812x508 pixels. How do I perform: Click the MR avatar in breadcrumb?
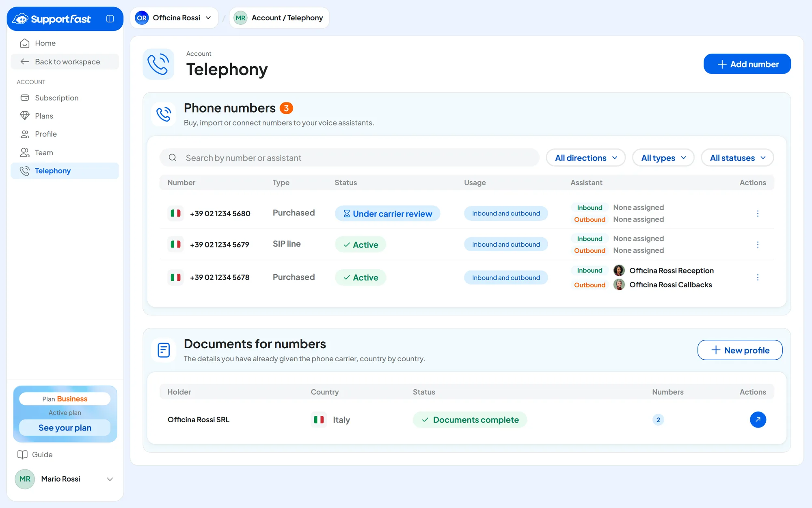[x=240, y=18]
